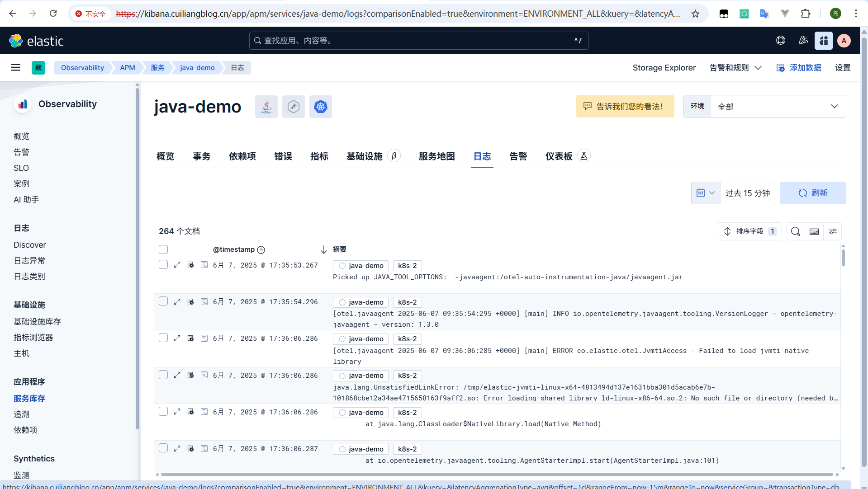Viewport: 868px width, 489px height.
Task: Click the 默 space avatar
Action: (38, 67)
